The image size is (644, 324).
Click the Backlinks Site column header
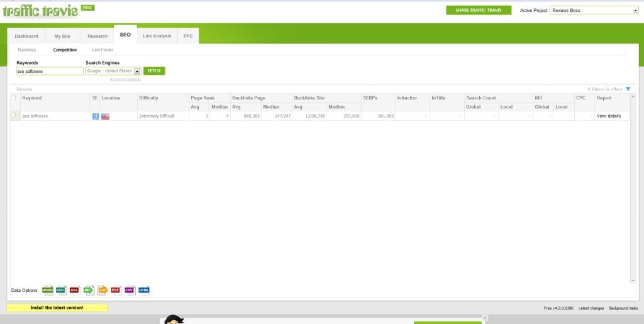309,98
